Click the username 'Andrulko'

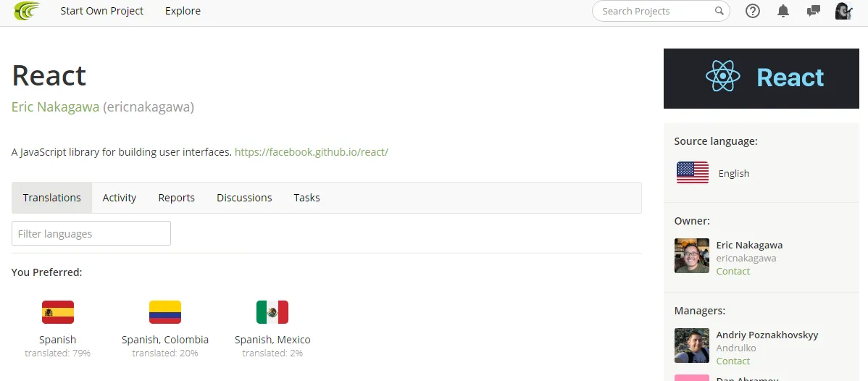736,348
